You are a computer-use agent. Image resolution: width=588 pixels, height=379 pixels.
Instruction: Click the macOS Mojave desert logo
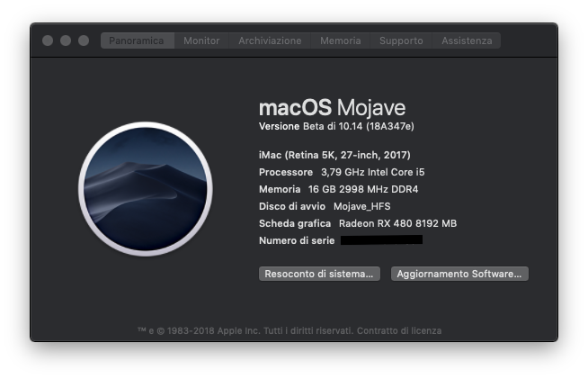(x=146, y=189)
